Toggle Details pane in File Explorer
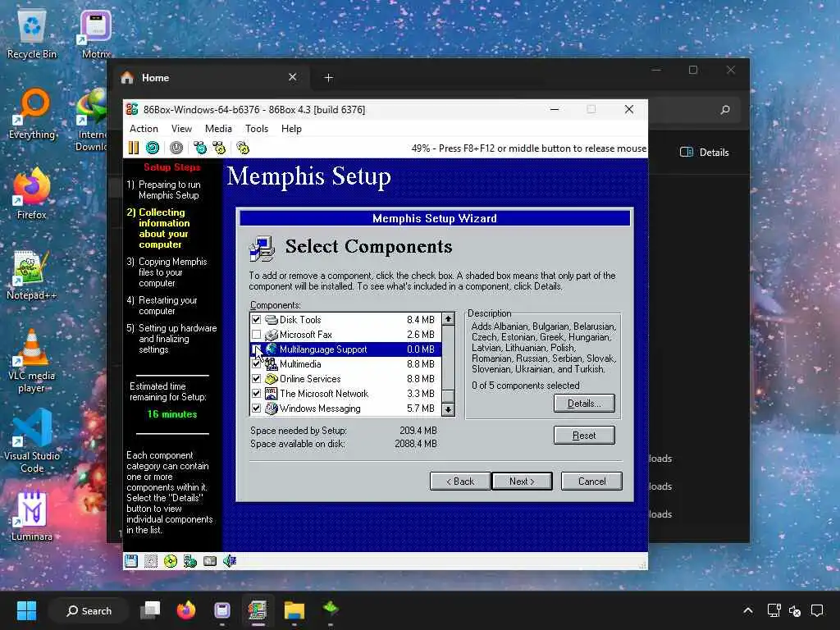840x630 pixels. click(x=704, y=152)
